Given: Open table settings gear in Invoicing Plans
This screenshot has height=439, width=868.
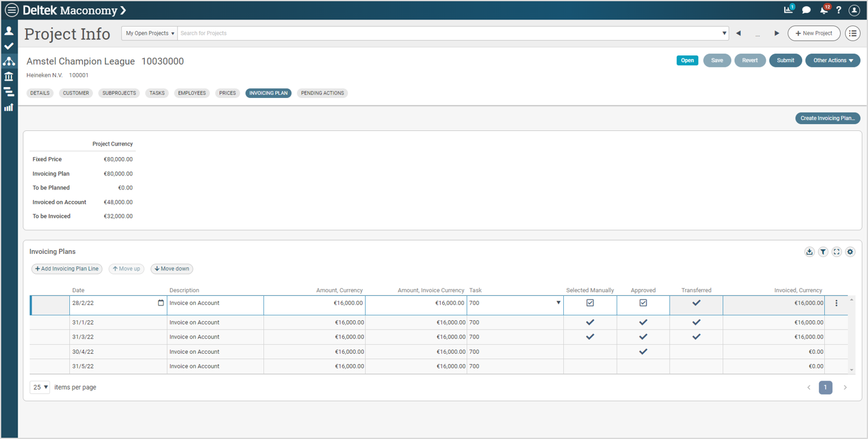Looking at the screenshot, I should (850, 252).
